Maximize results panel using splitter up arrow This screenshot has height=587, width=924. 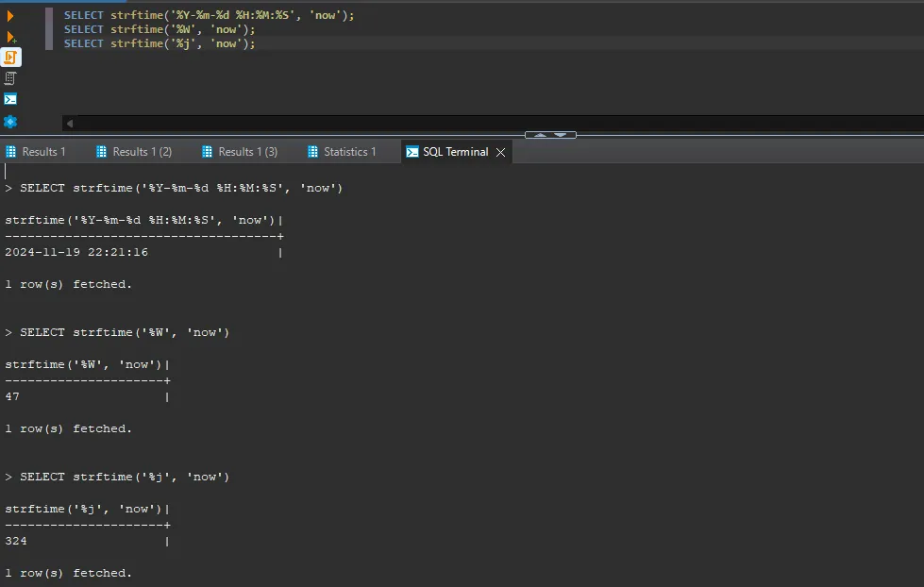coord(540,135)
